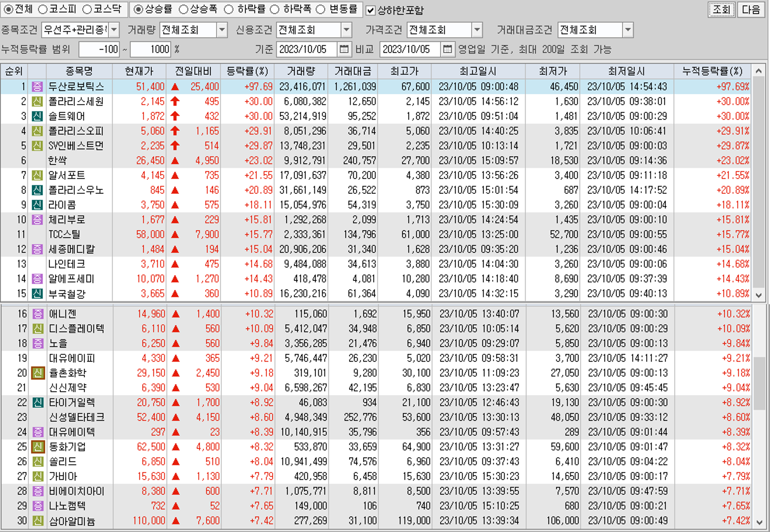Sort by the 등락률(%) column header

[x=247, y=71]
